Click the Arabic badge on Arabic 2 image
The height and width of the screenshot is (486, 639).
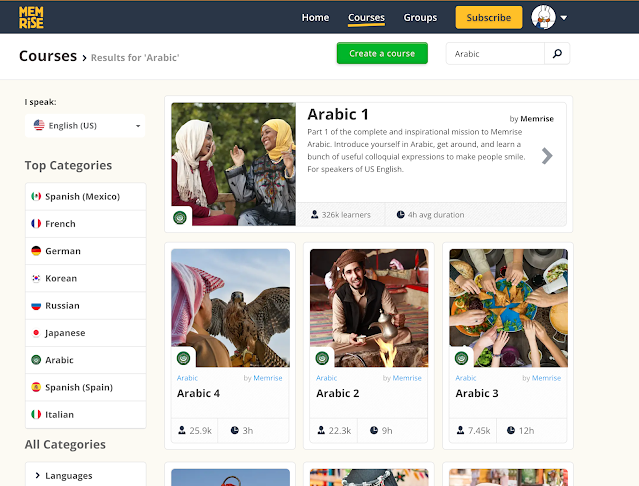(322, 358)
